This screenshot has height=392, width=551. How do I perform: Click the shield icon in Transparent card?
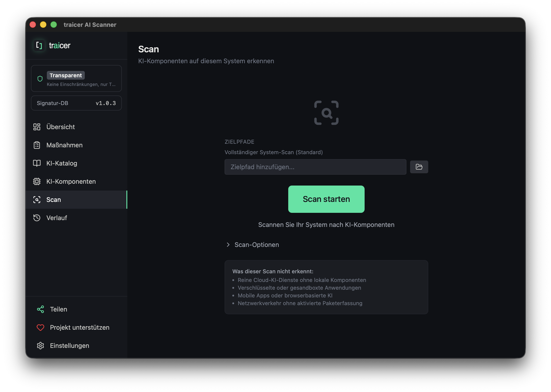click(x=40, y=79)
